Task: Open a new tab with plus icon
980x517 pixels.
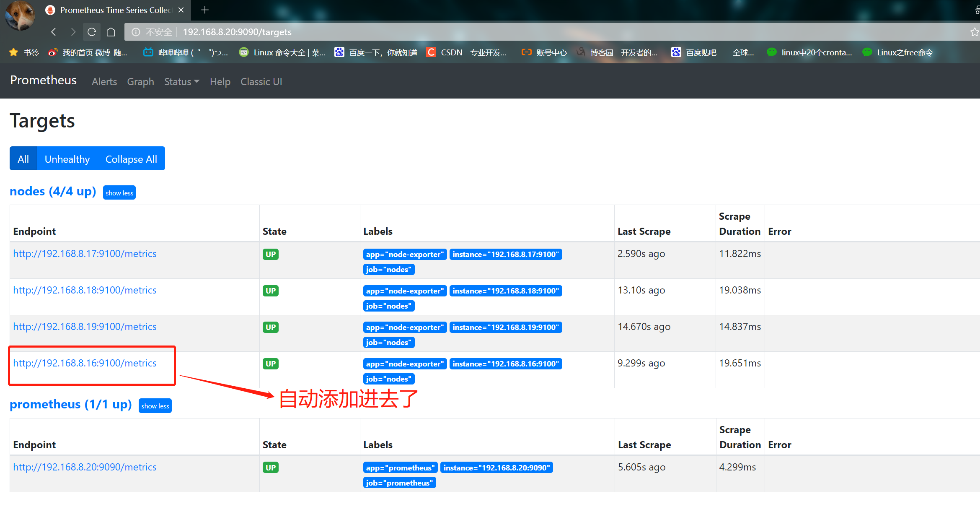Action: (x=205, y=10)
